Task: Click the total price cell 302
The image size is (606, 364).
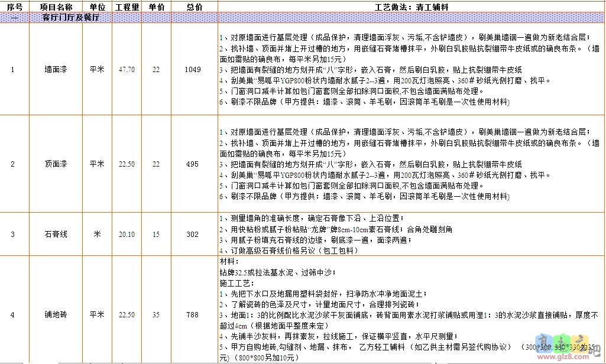Action: 193,235
